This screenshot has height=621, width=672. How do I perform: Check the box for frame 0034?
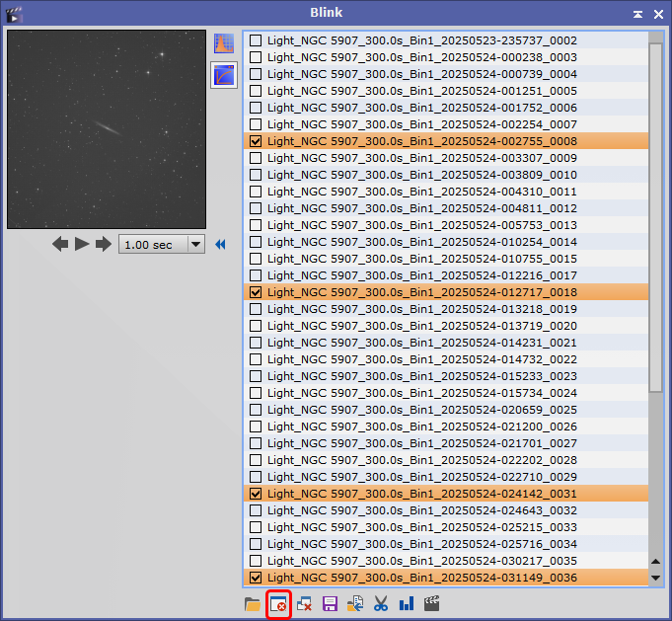pyautogui.click(x=256, y=544)
